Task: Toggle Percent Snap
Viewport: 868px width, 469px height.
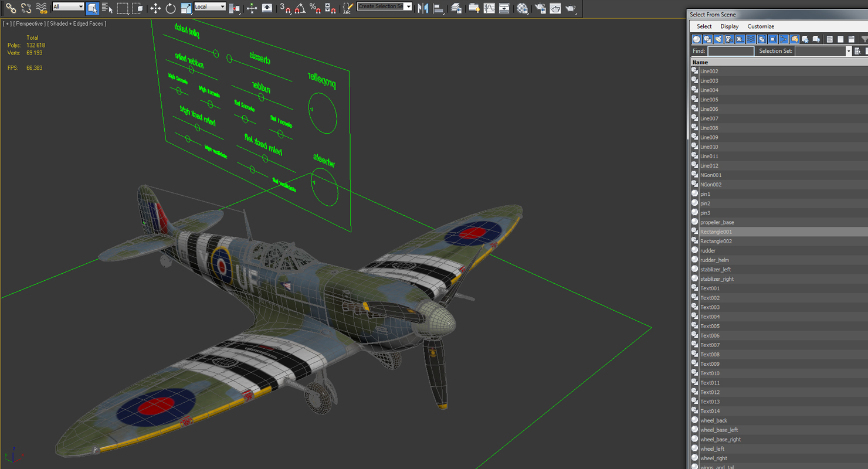Action: [x=315, y=8]
